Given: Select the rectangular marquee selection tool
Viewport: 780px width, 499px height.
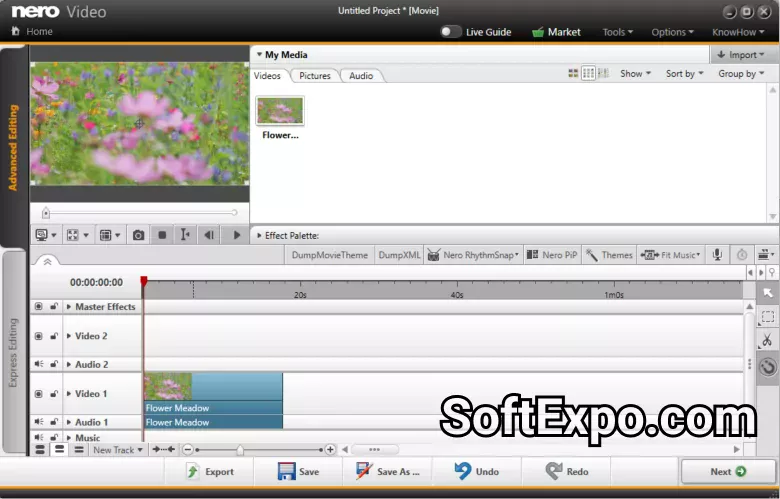Looking at the screenshot, I should 767,317.
